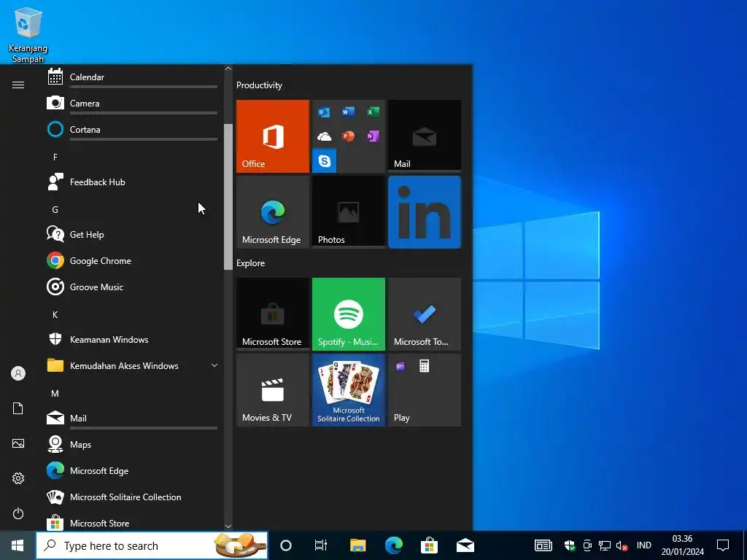Open the notification center icon
The width and height of the screenshot is (747, 560).
click(723, 545)
